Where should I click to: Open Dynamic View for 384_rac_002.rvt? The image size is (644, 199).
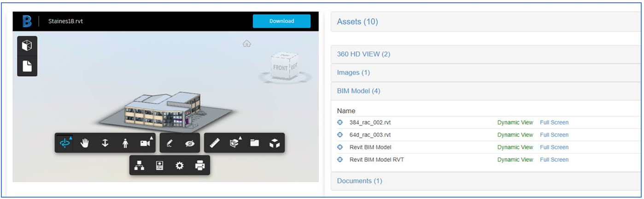pyautogui.click(x=515, y=123)
